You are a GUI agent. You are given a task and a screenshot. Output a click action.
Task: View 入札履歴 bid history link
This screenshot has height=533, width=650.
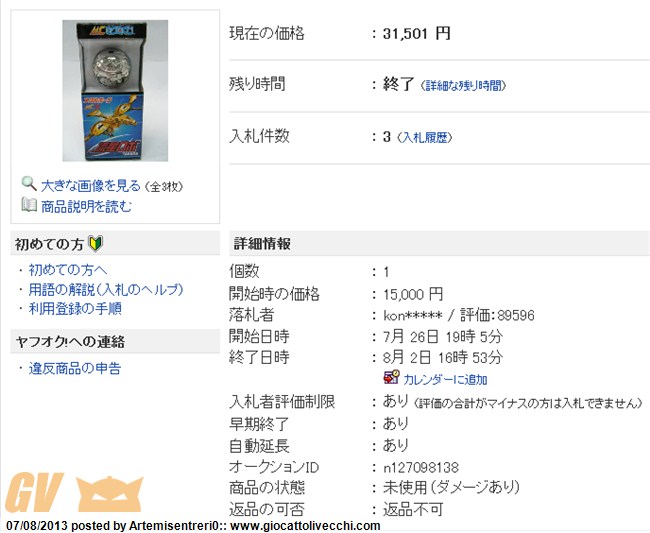click(425, 138)
